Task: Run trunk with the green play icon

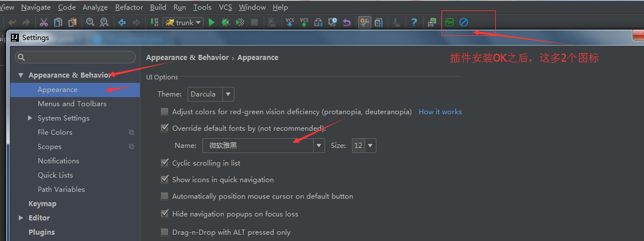Action: pos(212,22)
